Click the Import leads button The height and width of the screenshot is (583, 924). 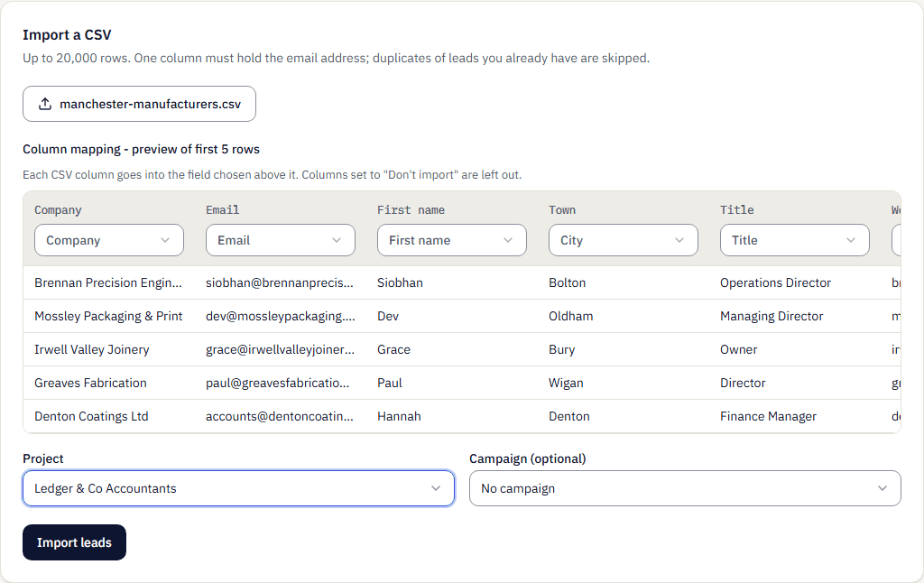[x=74, y=542]
